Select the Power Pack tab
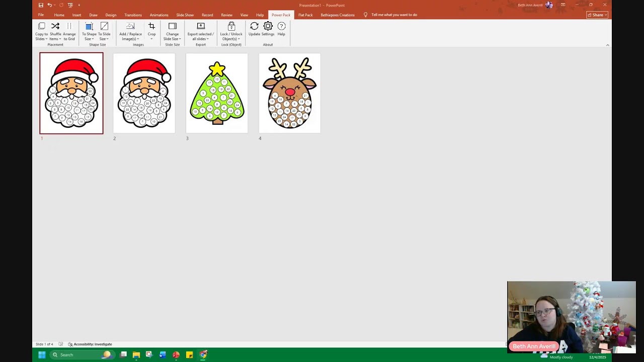Screen dimensions: 644x362 coord(281,15)
